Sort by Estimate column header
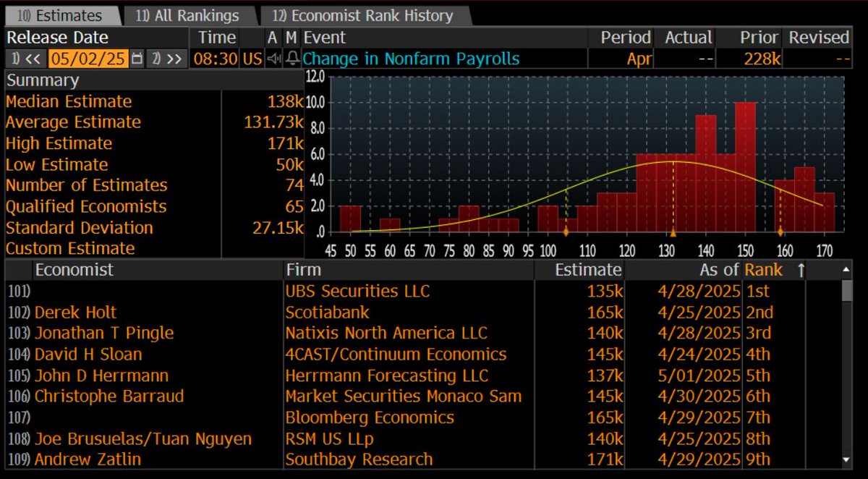This screenshot has width=868, height=479. tap(587, 270)
